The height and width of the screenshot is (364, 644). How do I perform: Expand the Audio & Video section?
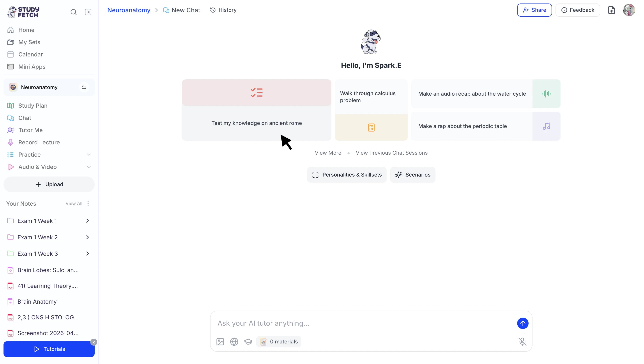88,167
